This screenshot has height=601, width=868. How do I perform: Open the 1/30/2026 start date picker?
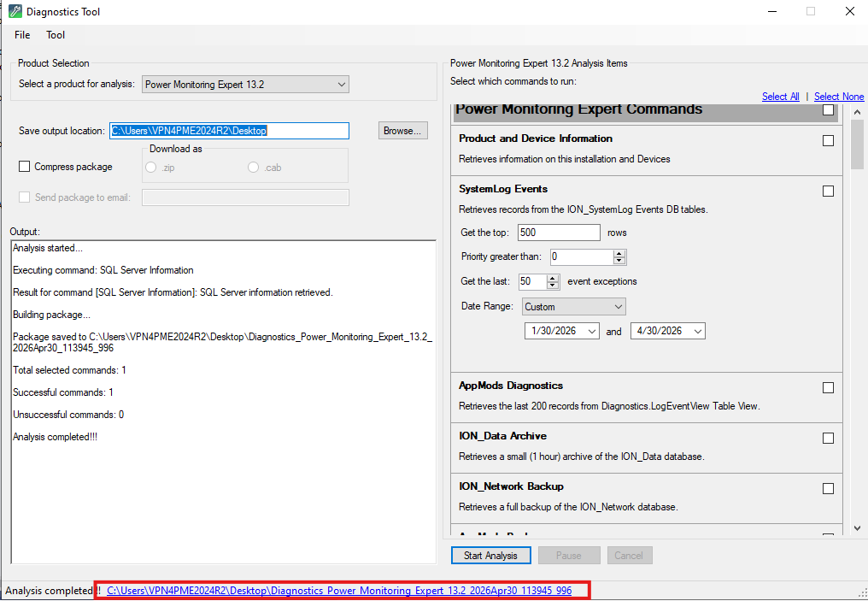[591, 331]
